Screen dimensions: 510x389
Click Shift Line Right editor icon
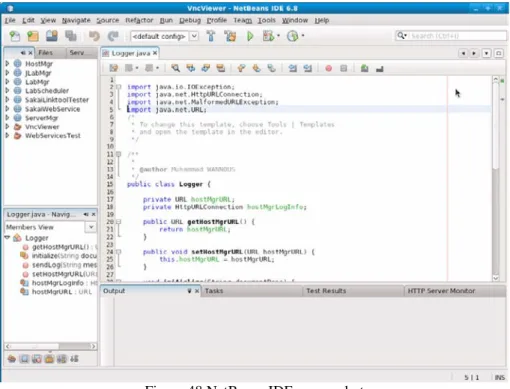[x=308, y=68]
